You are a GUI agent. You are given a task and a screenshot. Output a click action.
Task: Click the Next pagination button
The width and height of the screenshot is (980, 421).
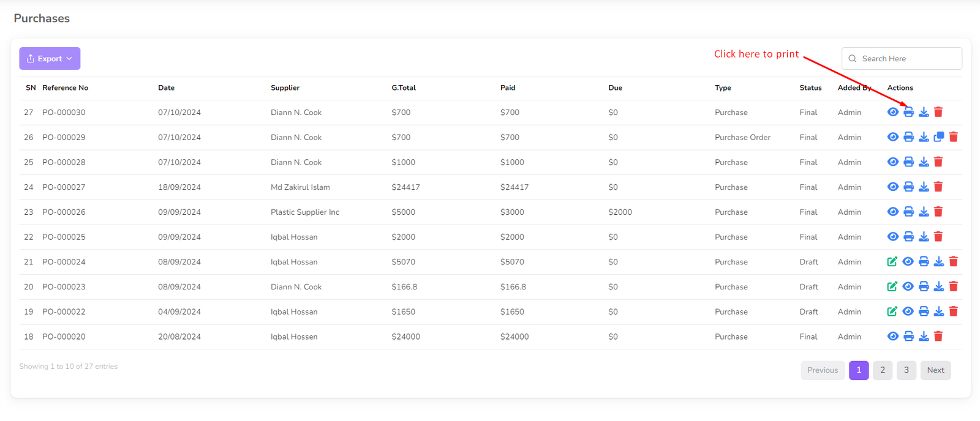(935, 370)
